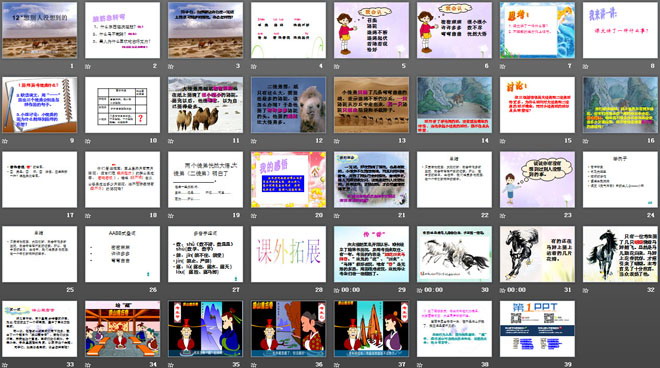Select slide 13 desert caravan thumbnail

pyautogui.click(x=371, y=104)
